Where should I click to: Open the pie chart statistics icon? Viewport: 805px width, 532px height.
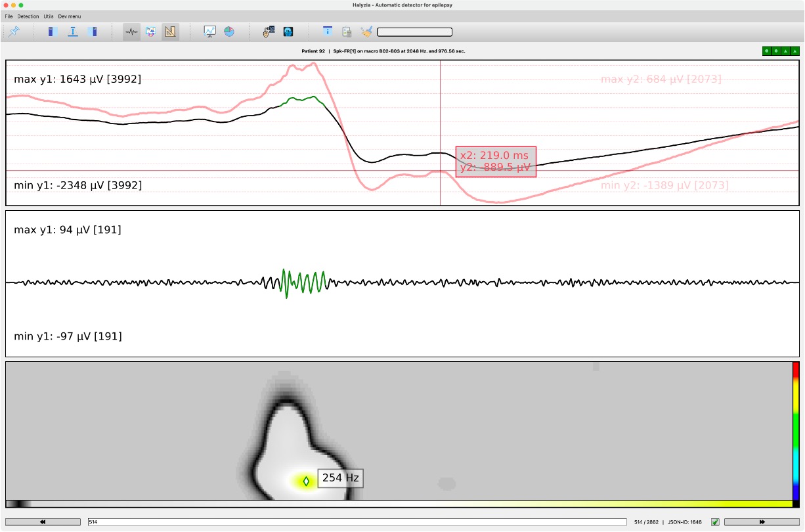[228, 31]
